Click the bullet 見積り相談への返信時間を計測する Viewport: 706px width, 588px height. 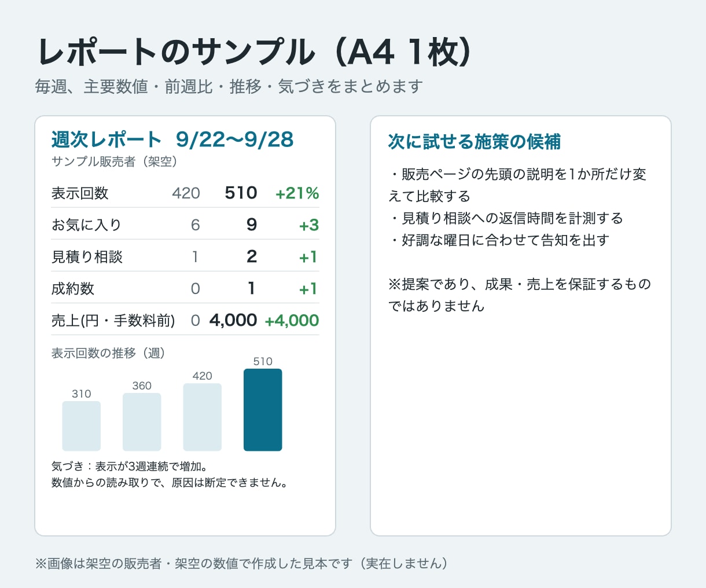coord(506,218)
